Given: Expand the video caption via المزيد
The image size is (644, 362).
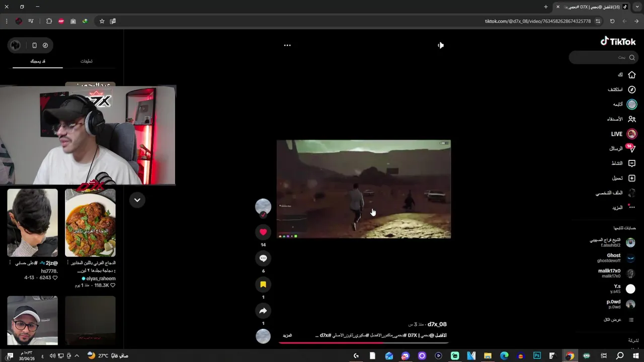Looking at the screenshot, I should [x=287, y=335].
